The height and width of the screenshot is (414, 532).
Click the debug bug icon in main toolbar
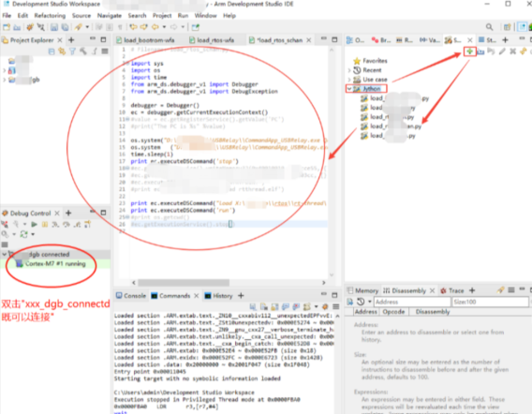(x=30, y=27)
